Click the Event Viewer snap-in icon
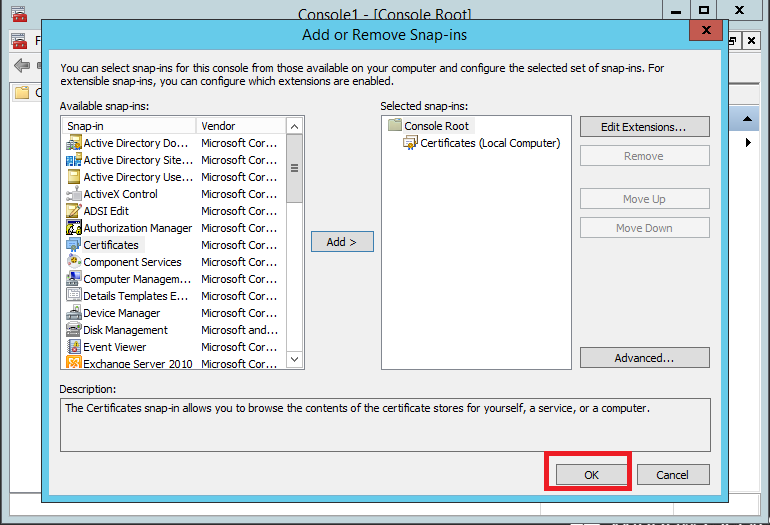This screenshot has height=525, width=770. [73, 347]
